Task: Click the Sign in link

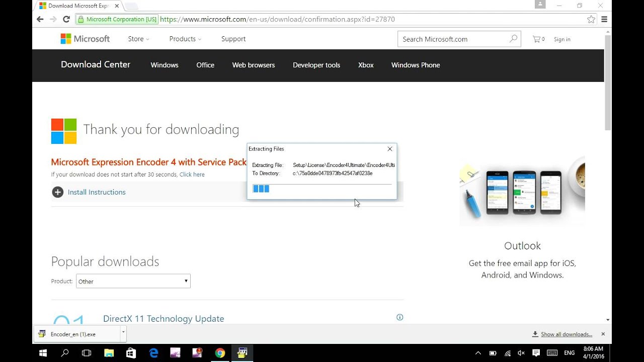Action: [562, 39]
